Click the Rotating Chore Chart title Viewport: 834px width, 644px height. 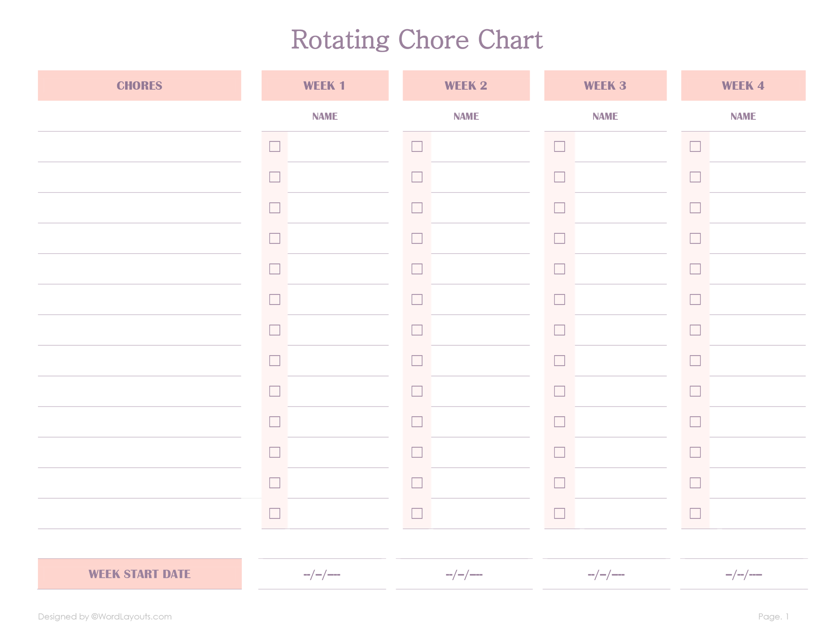[417, 40]
